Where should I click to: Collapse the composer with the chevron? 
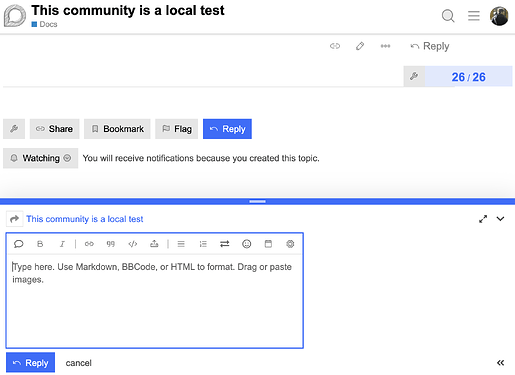[500, 219]
